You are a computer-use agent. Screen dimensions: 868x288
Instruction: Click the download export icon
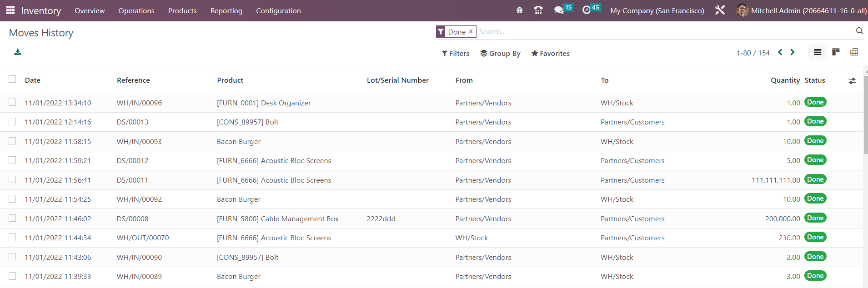(18, 52)
